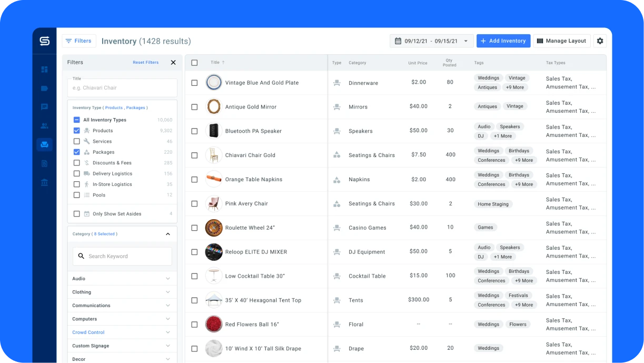The image size is (644, 363).
Task: Enable the Services inventory type checkbox
Action: pos(77,141)
